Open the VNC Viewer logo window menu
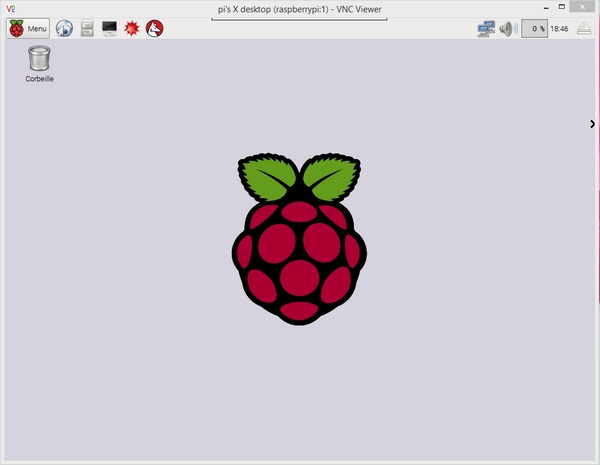Viewport: 600px width, 465px height. pyautogui.click(x=11, y=8)
